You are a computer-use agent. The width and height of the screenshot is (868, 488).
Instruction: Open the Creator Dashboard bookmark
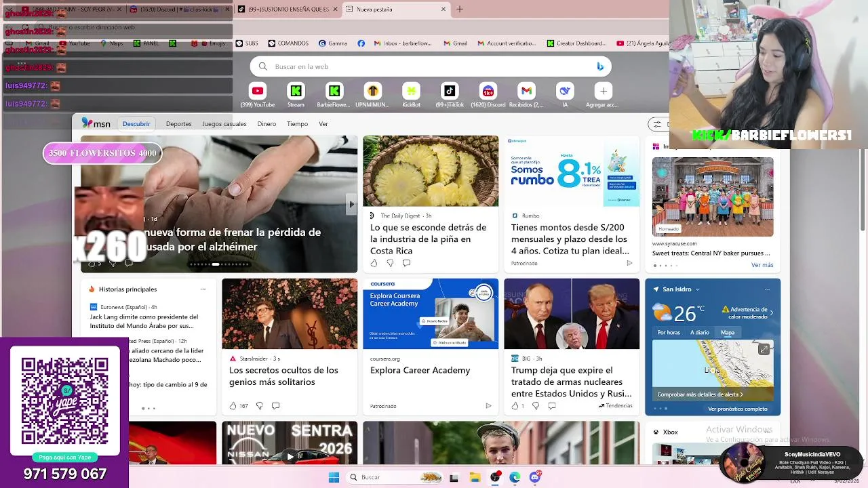(x=576, y=43)
